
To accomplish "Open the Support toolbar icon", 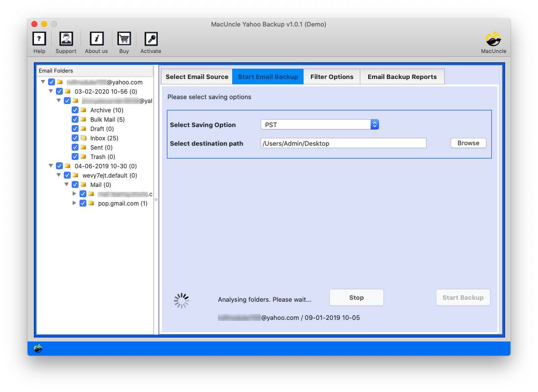I will (66, 39).
